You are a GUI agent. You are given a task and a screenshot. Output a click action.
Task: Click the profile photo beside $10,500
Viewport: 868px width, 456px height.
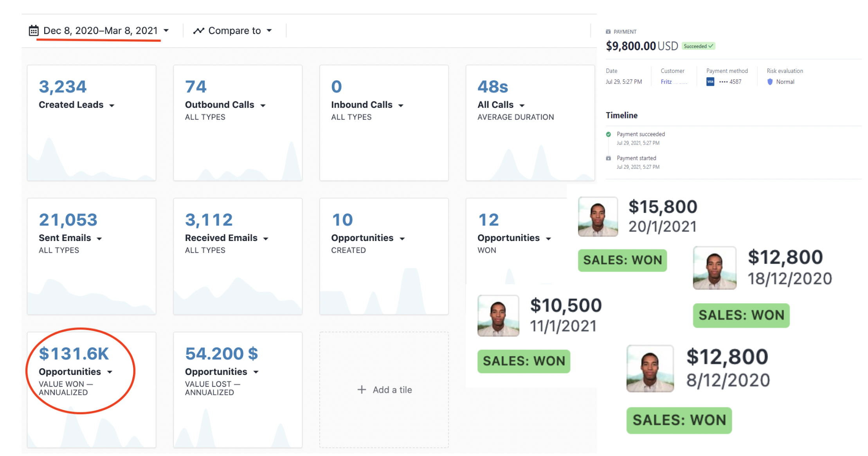tap(498, 316)
